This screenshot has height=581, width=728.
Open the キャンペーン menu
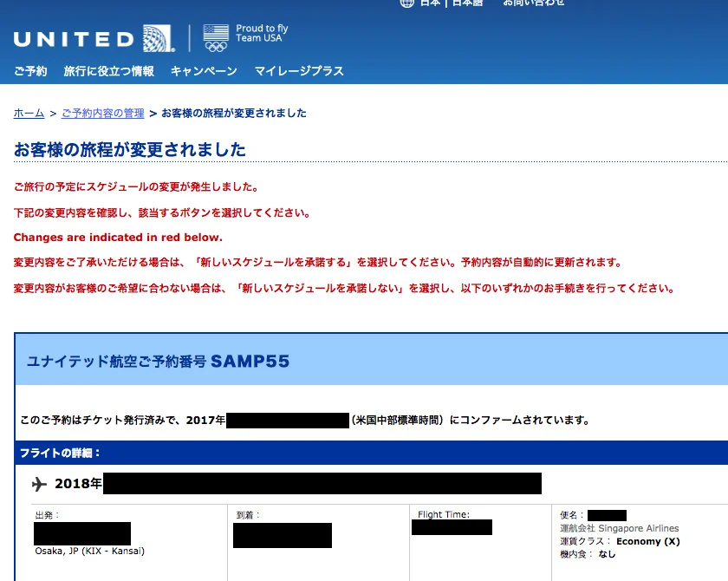pos(204,71)
